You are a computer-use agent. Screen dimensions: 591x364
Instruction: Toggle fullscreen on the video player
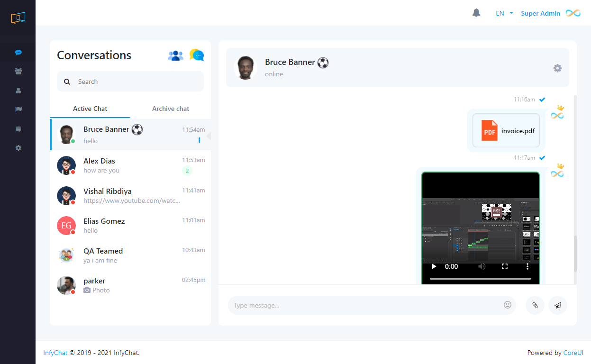pyautogui.click(x=505, y=266)
